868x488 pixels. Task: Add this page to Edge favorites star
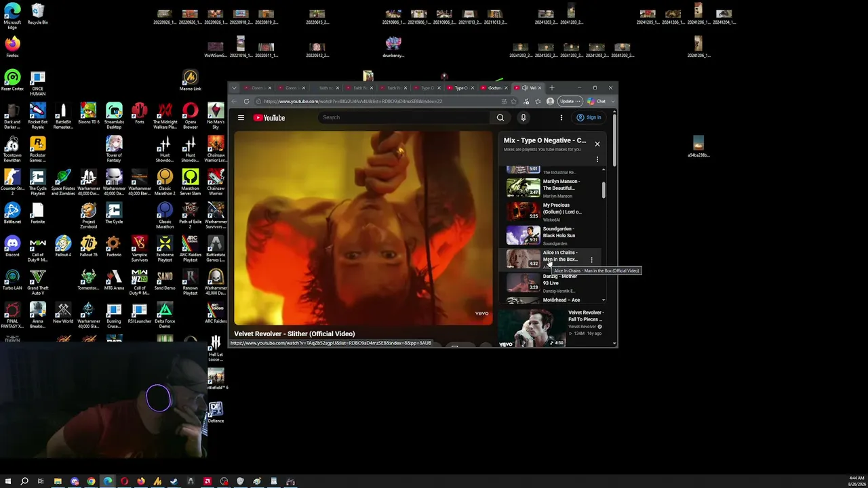[x=513, y=102]
